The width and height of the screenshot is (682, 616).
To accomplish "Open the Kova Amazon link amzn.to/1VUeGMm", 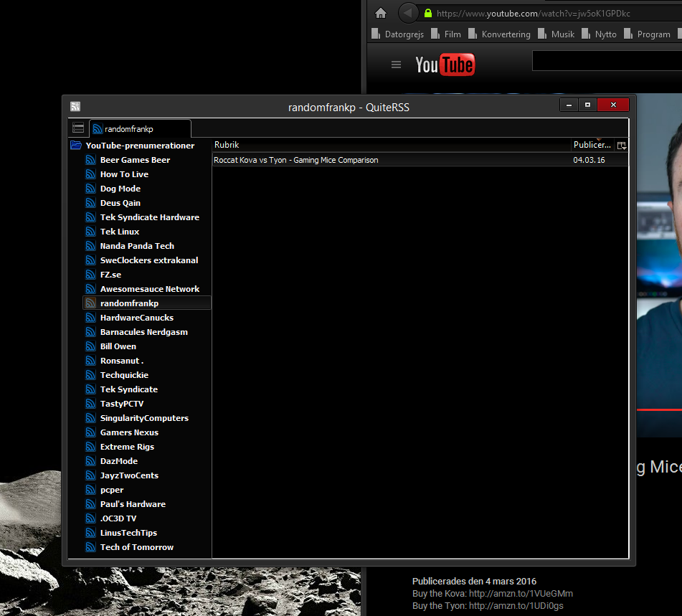I will click(521, 593).
